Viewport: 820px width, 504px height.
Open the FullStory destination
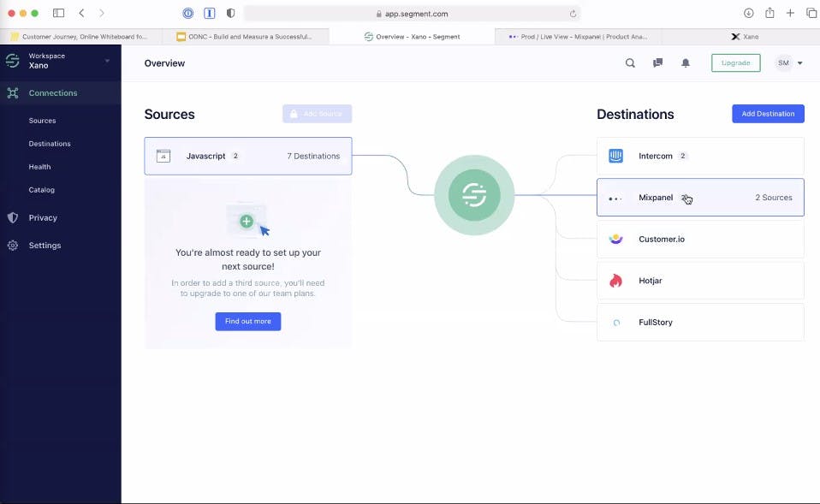(x=700, y=323)
